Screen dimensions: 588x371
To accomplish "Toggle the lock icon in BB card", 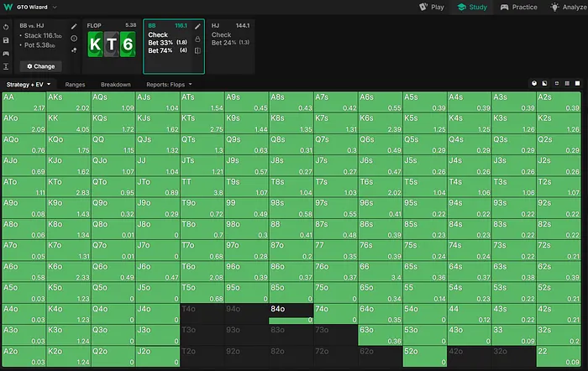I will (197, 39).
